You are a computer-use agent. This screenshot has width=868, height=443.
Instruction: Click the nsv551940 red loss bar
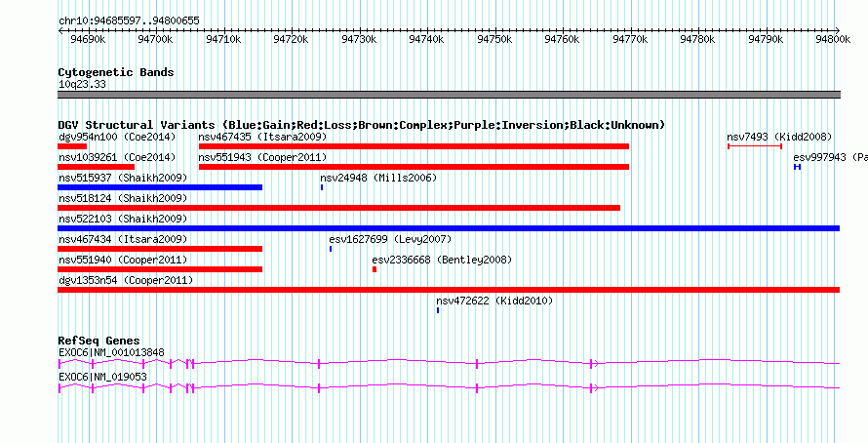pyautogui.click(x=160, y=269)
